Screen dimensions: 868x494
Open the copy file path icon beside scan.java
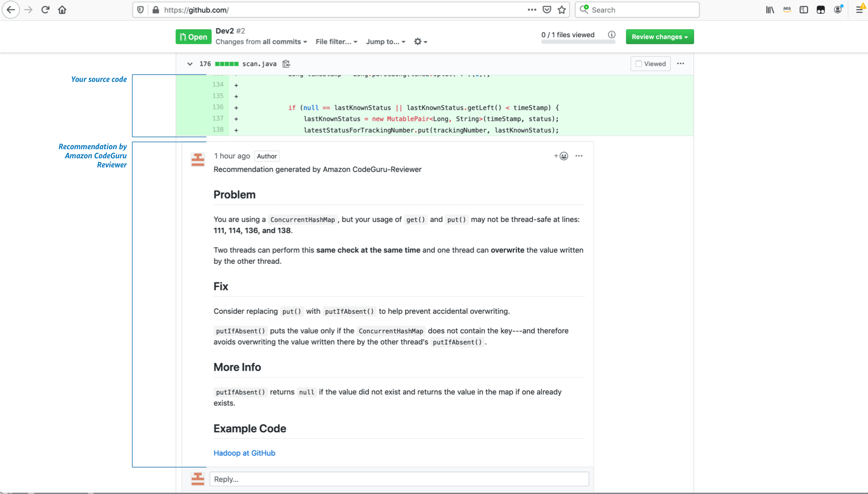point(286,64)
